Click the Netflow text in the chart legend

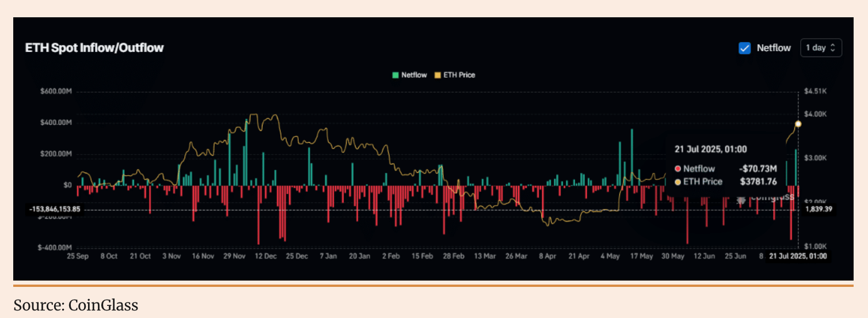(x=414, y=75)
